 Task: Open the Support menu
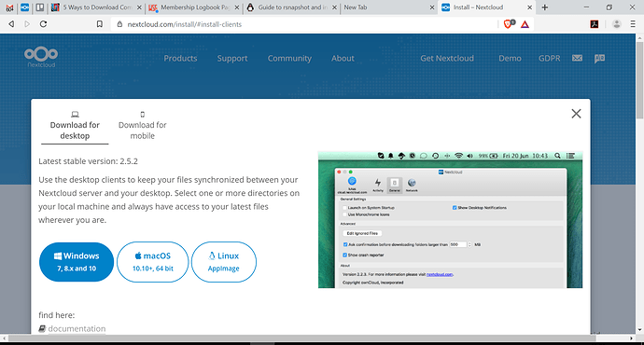[232, 58]
